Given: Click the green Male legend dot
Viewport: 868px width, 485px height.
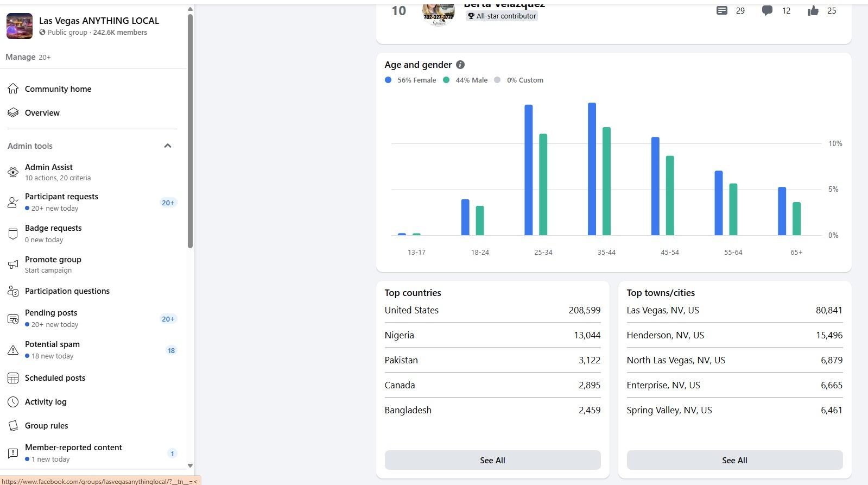Looking at the screenshot, I should click(x=446, y=80).
